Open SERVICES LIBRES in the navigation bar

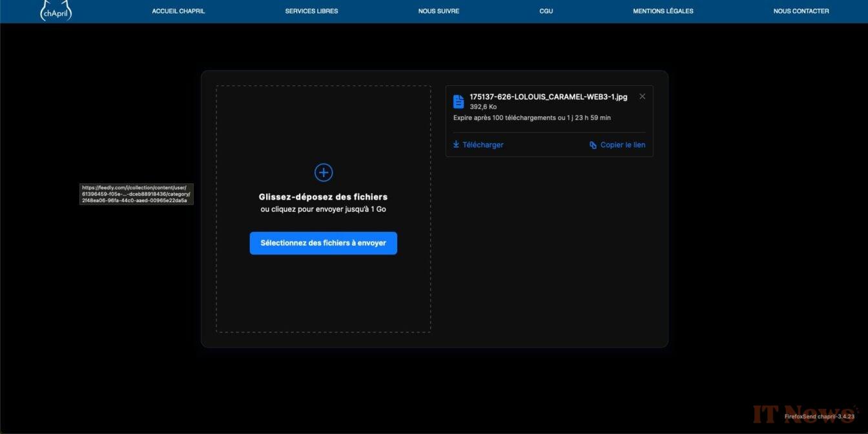click(x=311, y=10)
